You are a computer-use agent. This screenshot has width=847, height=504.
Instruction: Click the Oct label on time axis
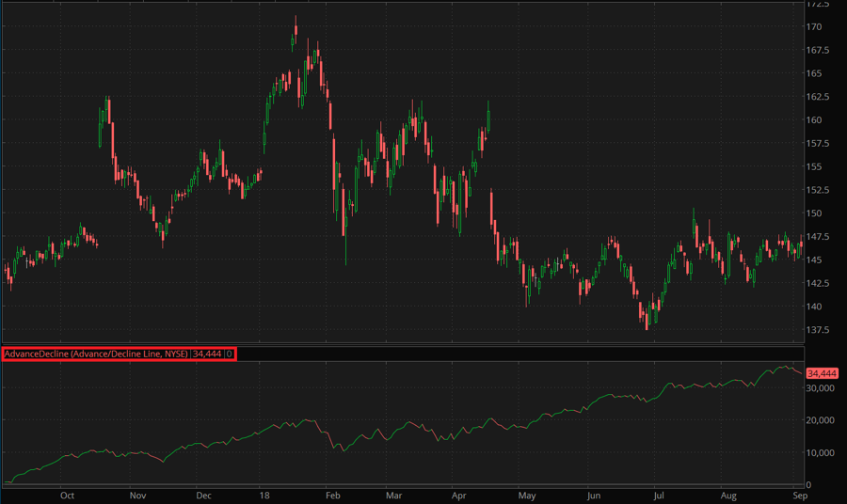click(67, 494)
